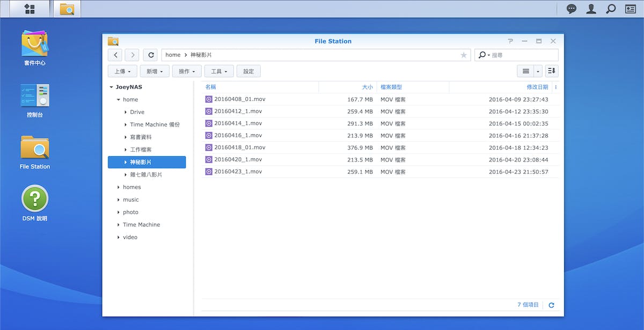Screen dimensions: 644x330
Task: Select the 神秘影片 folder in tree
Action: click(147, 162)
